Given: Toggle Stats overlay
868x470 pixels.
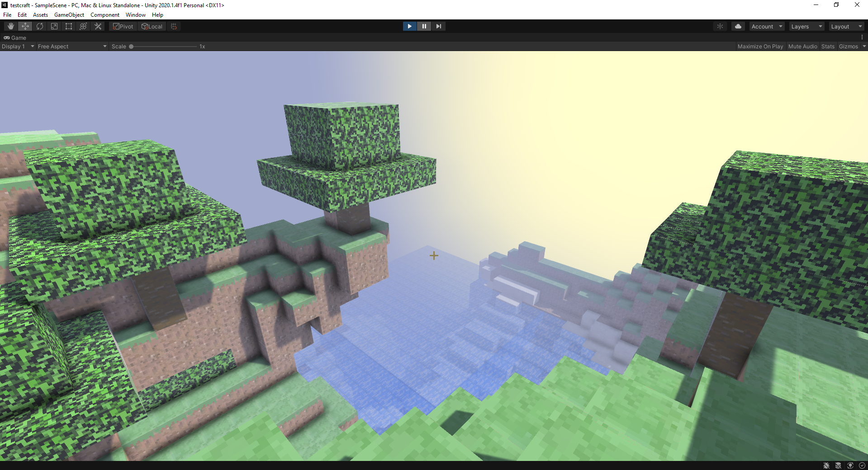Looking at the screenshot, I should (x=828, y=46).
